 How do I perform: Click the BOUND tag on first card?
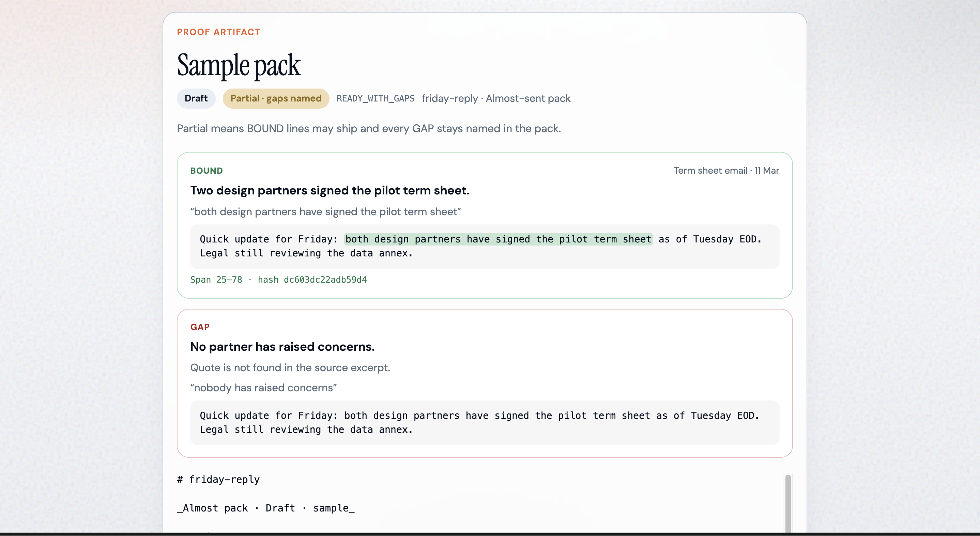click(206, 171)
